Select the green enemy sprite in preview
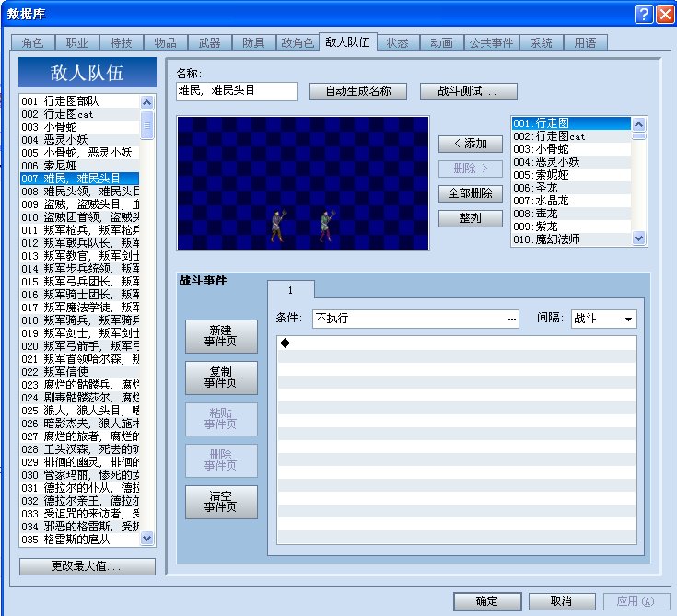The image size is (677, 616). 327,226
